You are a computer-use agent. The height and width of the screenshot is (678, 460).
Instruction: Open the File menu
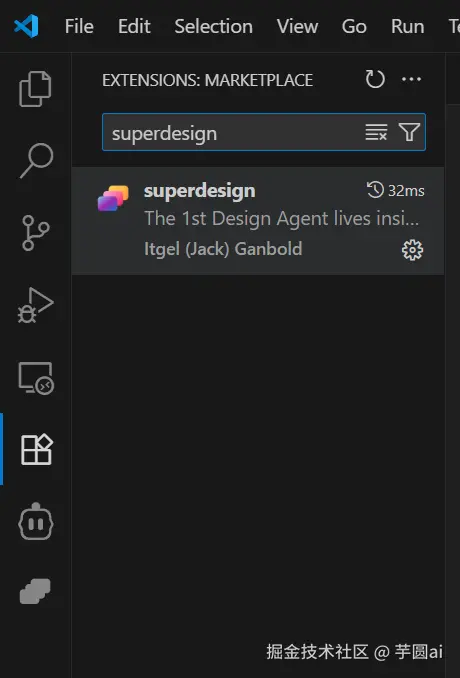click(79, 27)
